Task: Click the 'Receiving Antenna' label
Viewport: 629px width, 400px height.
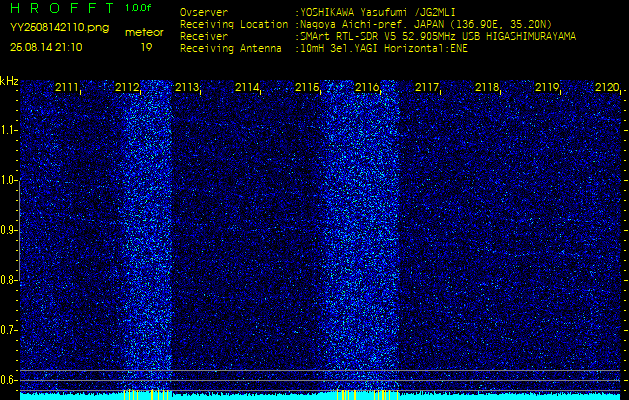Action: [231, 49]
